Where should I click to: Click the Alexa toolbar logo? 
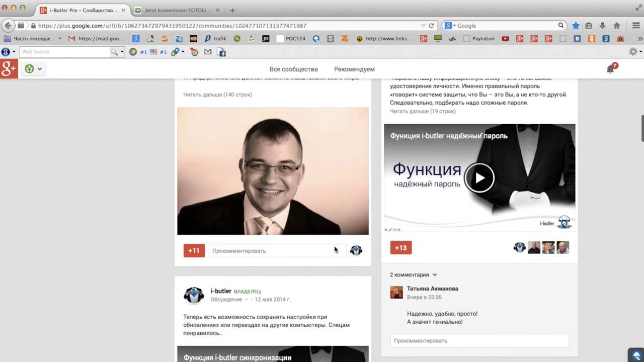6,52
